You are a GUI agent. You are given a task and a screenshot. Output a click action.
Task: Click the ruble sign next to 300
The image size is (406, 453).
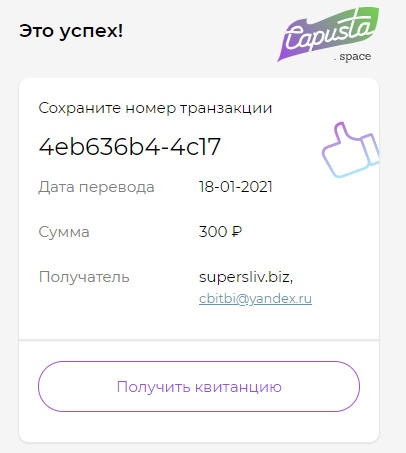[x=237, y=232]
